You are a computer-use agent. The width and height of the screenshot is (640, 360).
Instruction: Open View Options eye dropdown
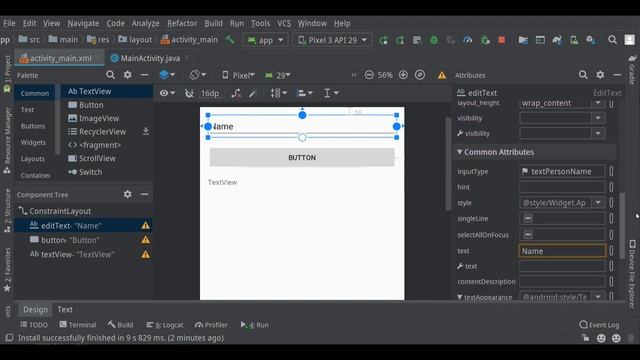(x=167, y=93)
